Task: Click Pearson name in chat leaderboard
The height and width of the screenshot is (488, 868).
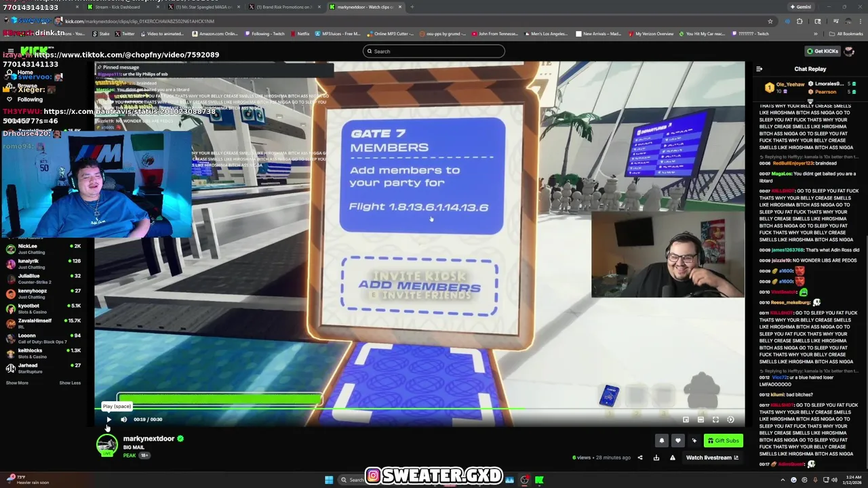Action: tap(825, 91)
